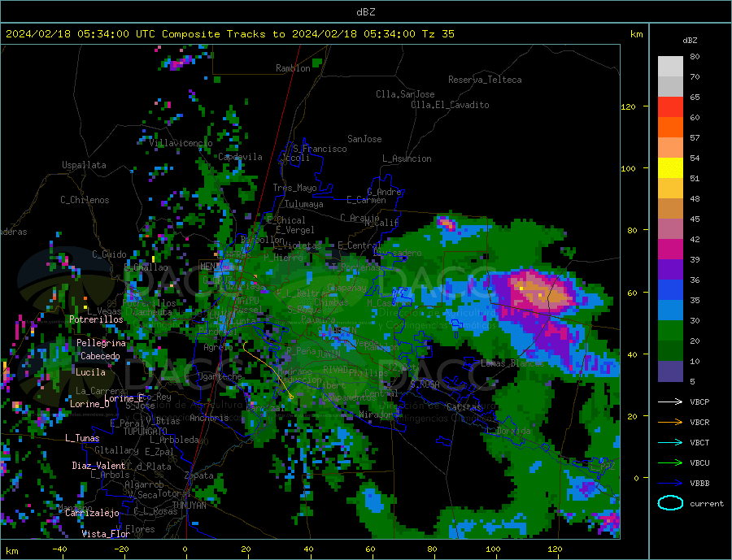
Task: Select the red swatch in dBZ scale
Action: (670, 106)
